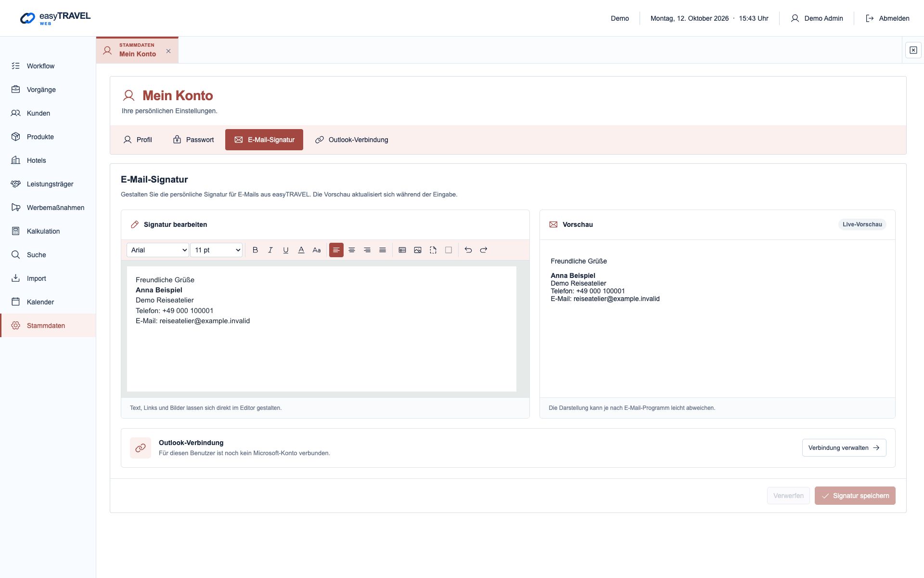Justify the signature text
This screenshot has height=578, width=924.
pyautogui.click(x=383, y=250)
